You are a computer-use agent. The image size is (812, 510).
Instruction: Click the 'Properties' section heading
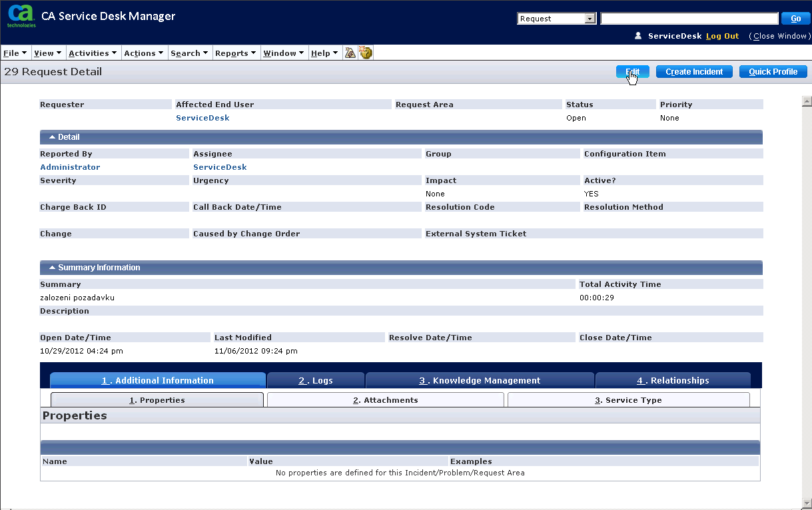[75, 415]
